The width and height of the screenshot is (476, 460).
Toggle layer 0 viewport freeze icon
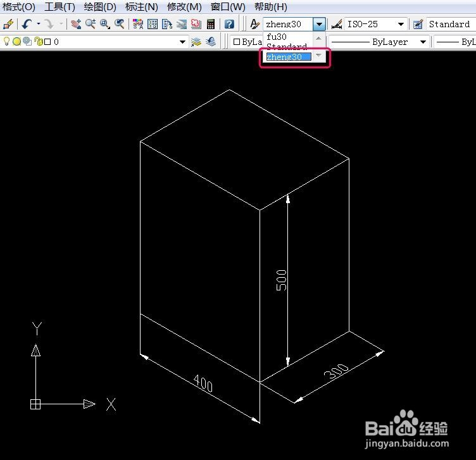[x=27, y=41]
